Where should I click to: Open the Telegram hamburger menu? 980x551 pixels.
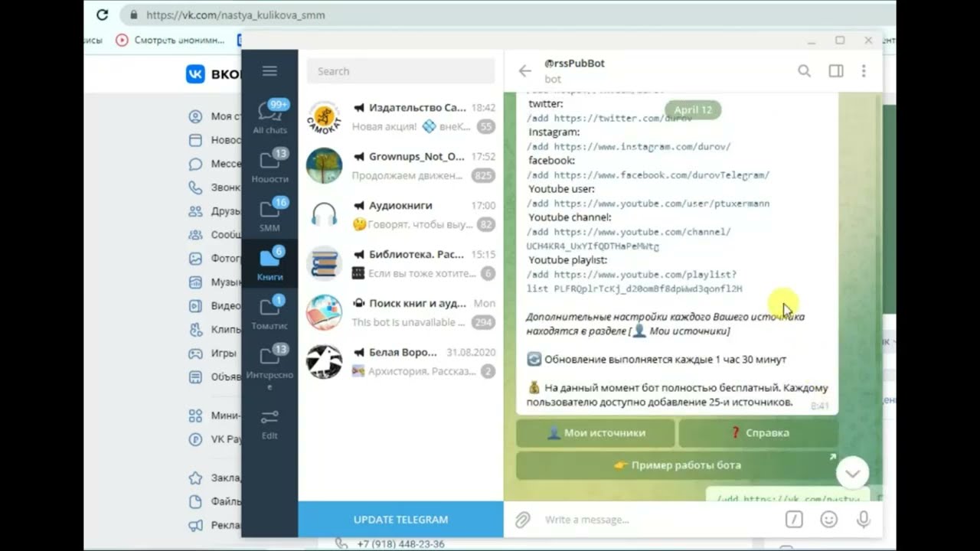269,71
